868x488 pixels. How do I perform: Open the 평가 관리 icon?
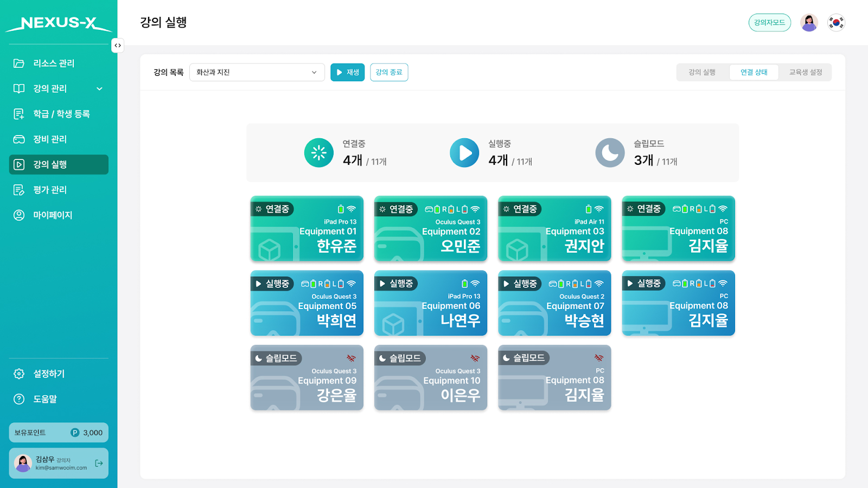[19, 190]
